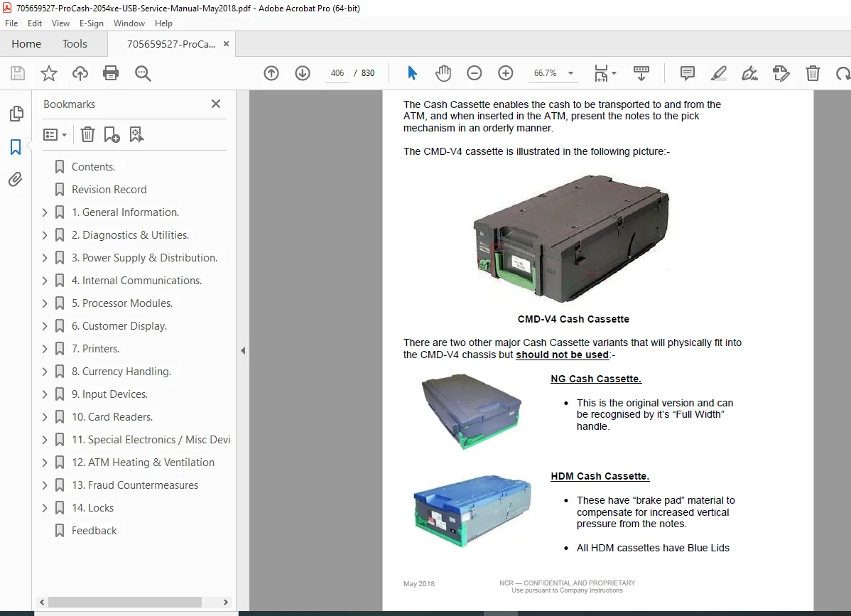Collapse navigation pane with side arrow
Screen dimensions: 851x616
pos(243,350)
